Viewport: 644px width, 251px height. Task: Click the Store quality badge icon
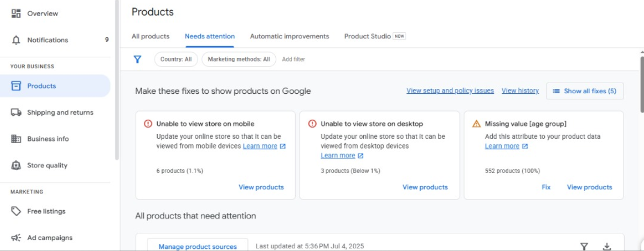click(16, 166)
